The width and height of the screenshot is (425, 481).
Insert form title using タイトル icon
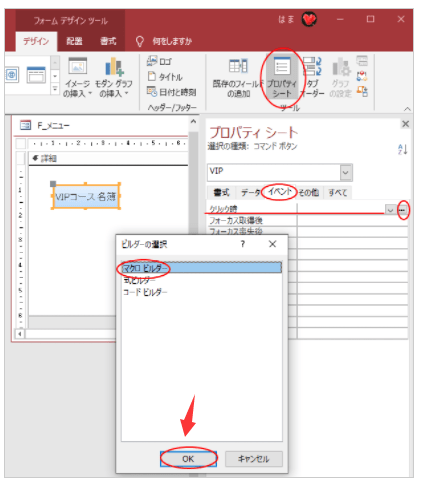[x=165, y=77]
